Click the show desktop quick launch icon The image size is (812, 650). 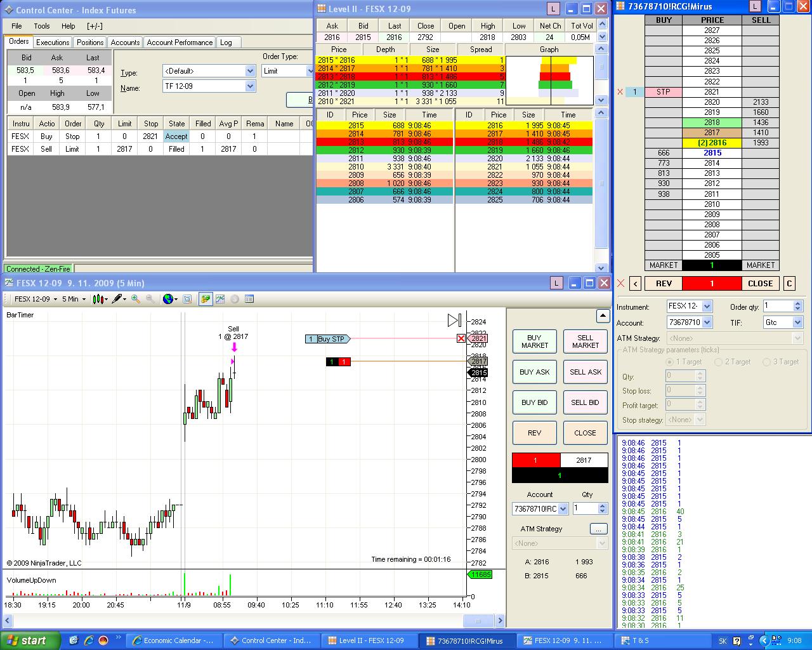[x=74, y=640]
